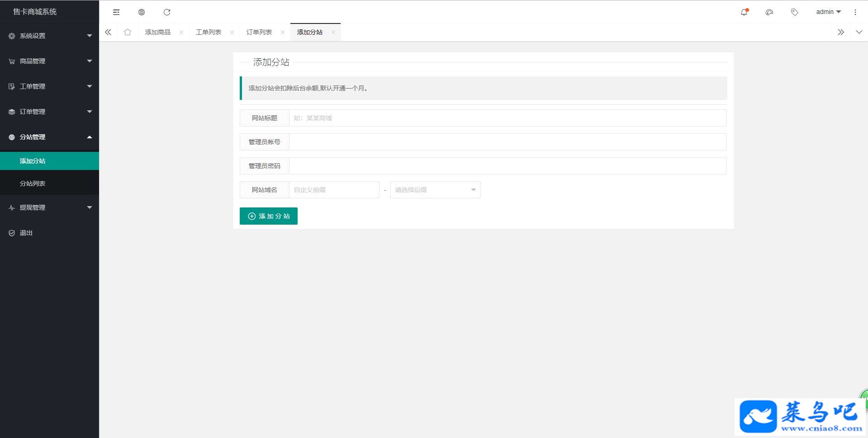Viewport: 868px width, 438px height.
Task: Open theme palette icon in header
Action: pos(769,12)
